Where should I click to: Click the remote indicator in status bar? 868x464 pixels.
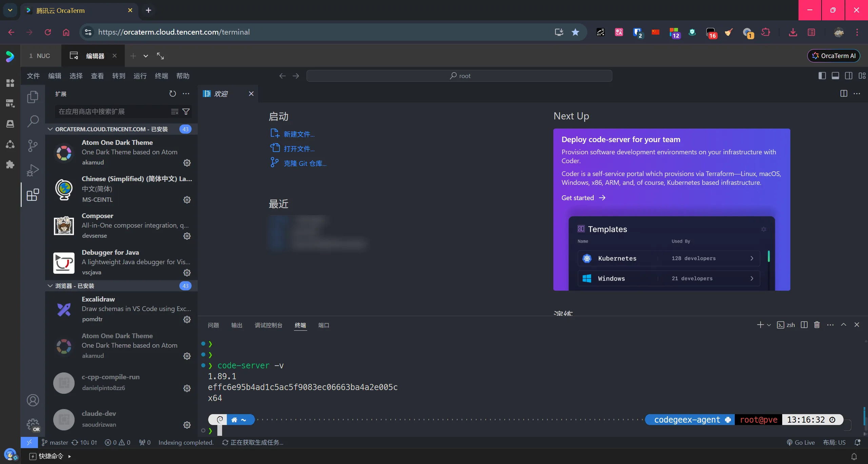pyautogui.click(x=29, y=443)
